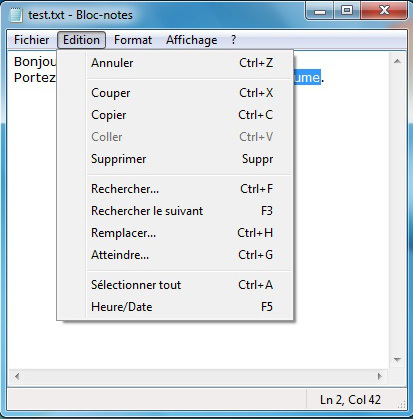The image size is (413, 419).
Task: Close the open Edition menu
Action: [x=82, y=40]
